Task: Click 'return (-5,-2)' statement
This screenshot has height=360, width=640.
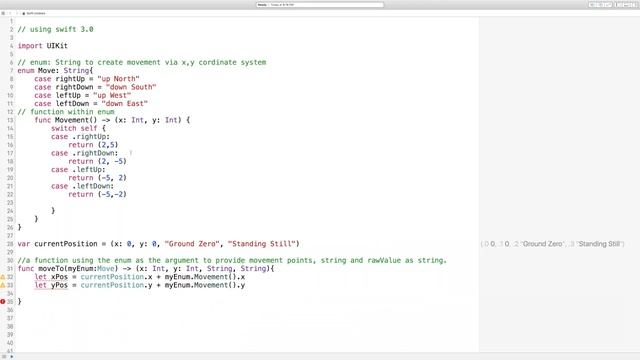Action: click(97, 194)
